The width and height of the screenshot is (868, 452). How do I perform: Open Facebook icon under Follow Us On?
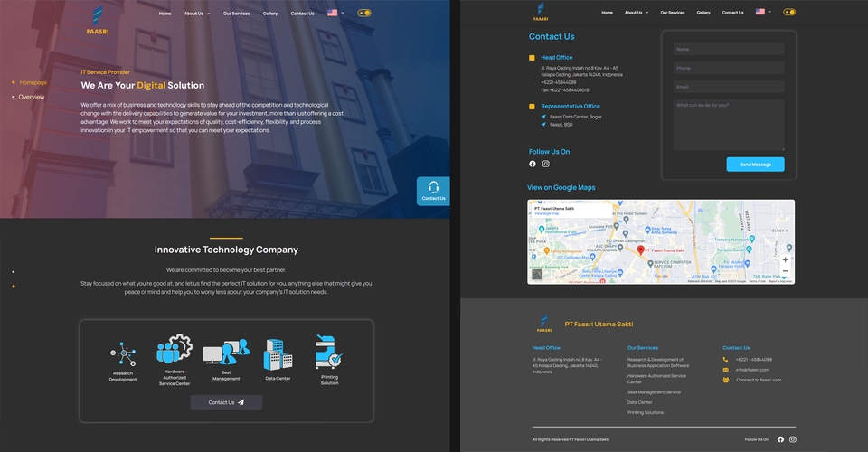[532, 164]
